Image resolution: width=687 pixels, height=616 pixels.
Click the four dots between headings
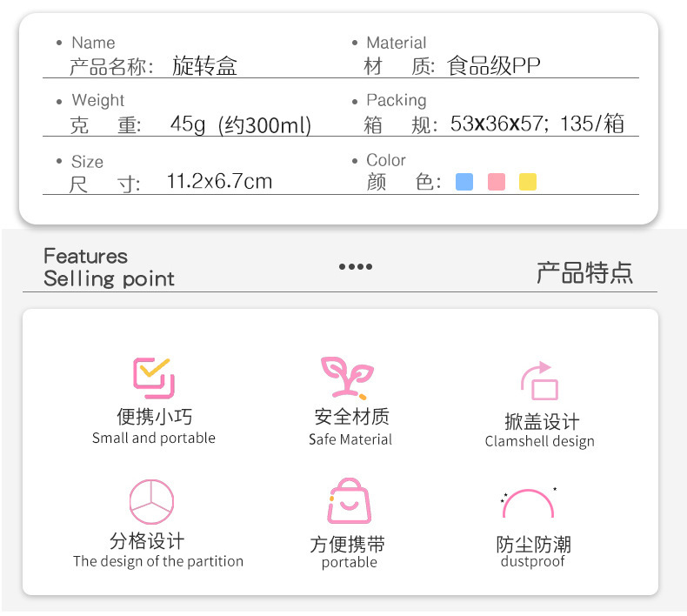coord(355,267)
